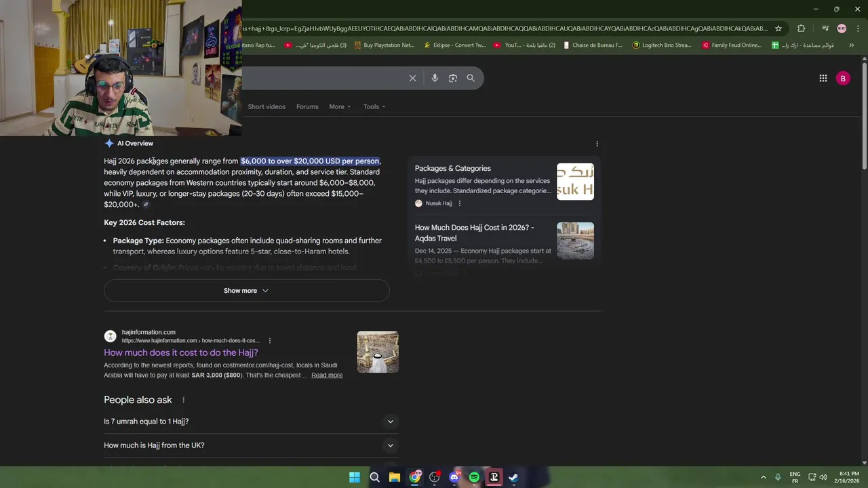The width and height of the screenshot is (868, 488).
Task: Click the browser address bar URL
Action: [x=505, y=28]
